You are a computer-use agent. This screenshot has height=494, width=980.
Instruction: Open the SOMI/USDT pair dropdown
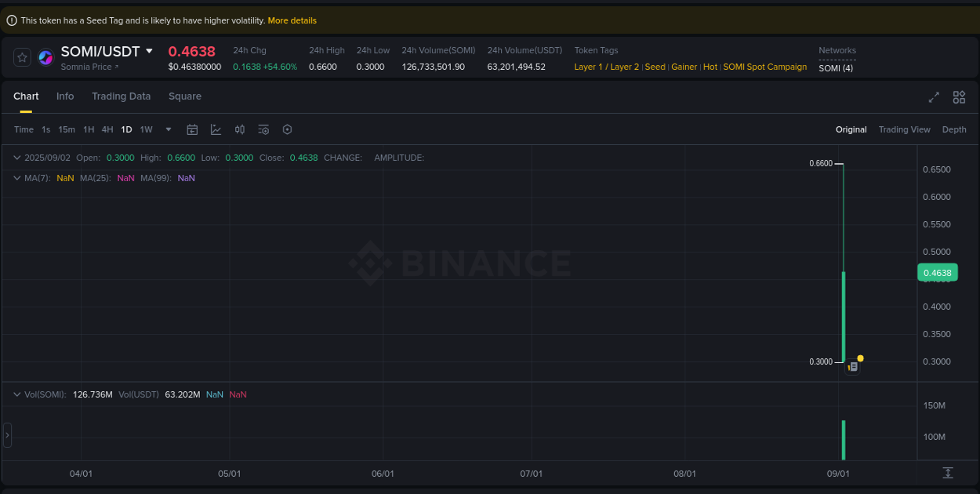point(151,51)
